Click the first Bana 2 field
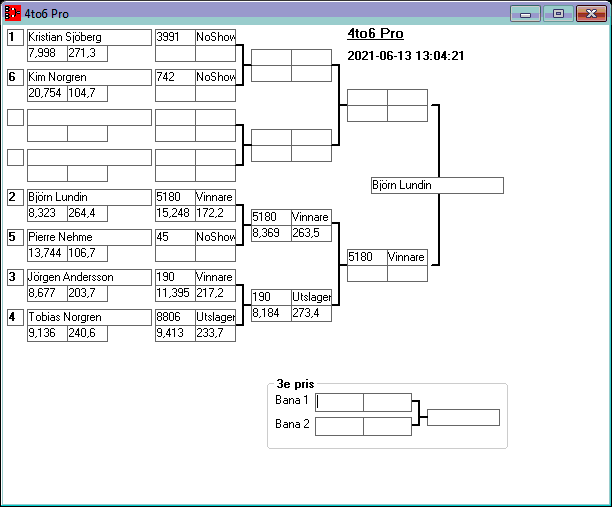Screen dimensions: 612x507 (x=339, y=426)
